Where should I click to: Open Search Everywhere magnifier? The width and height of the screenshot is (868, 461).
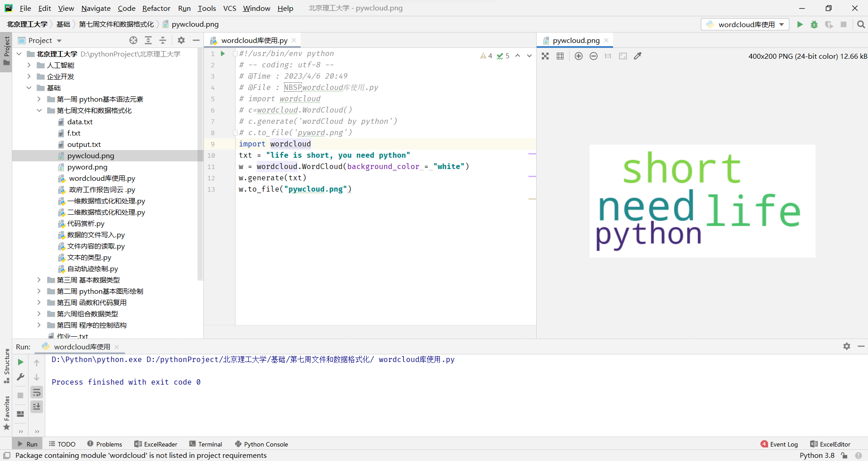click(x=861, y=24)
